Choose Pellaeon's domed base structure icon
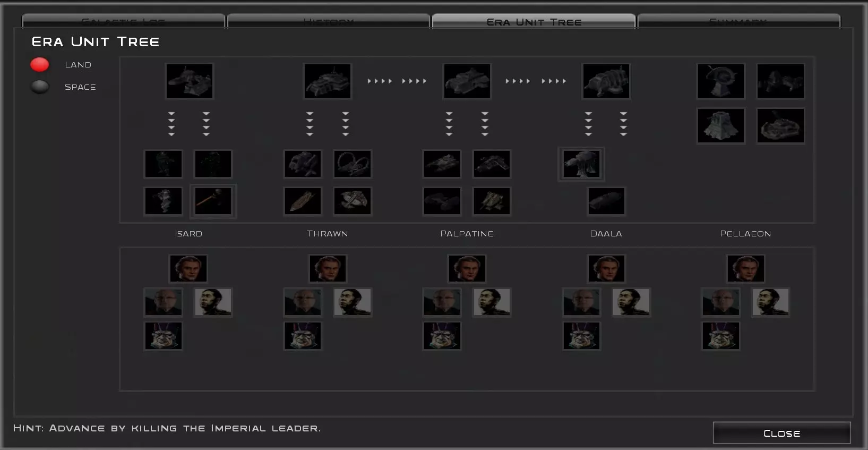The height and width of the screenshot is (450, 868). [780, 126]
